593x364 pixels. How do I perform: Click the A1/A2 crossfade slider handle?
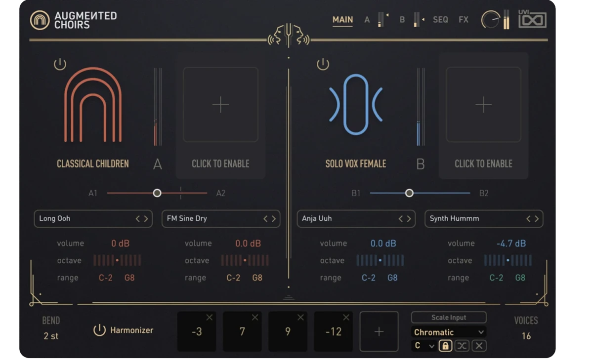[157, 193]
